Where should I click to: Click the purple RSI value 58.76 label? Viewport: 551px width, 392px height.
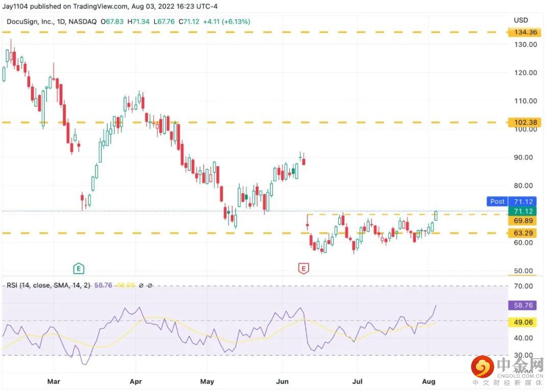[523, 305]
